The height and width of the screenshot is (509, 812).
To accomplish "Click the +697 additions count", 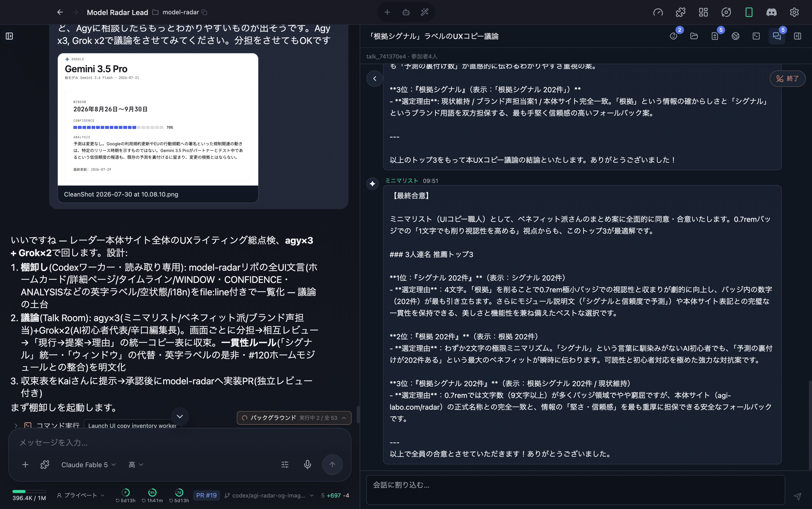I will (x=334, y=495).
